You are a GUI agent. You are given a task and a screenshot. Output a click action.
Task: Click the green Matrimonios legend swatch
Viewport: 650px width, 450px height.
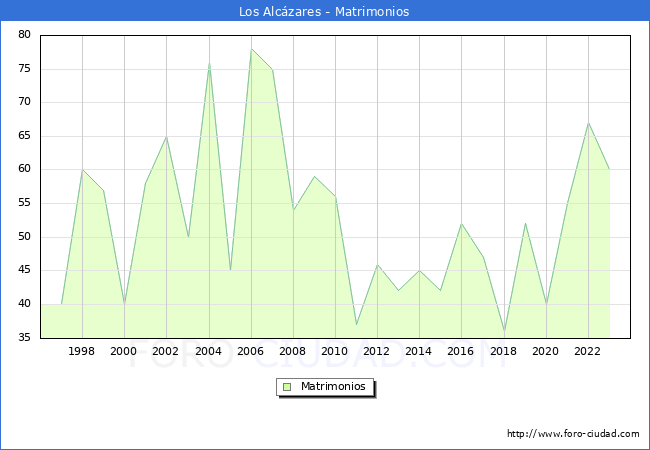pos(287,387)
